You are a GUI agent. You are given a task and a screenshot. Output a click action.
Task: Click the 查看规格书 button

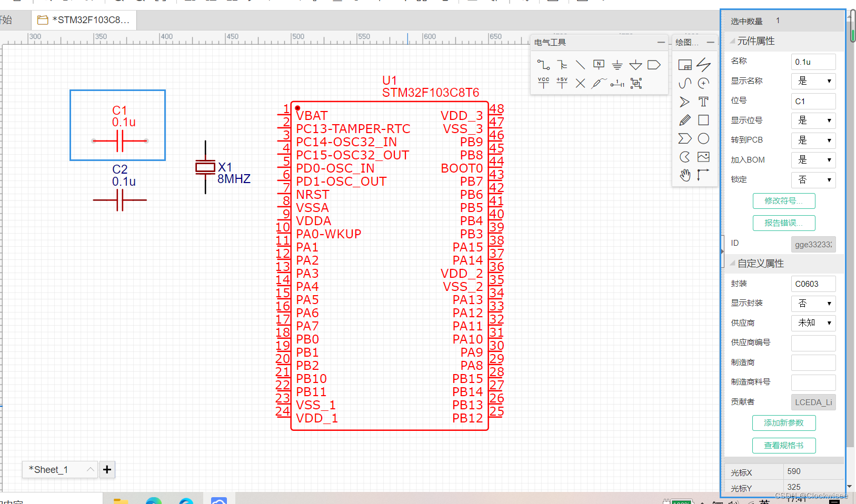click(x=784, y=446)
